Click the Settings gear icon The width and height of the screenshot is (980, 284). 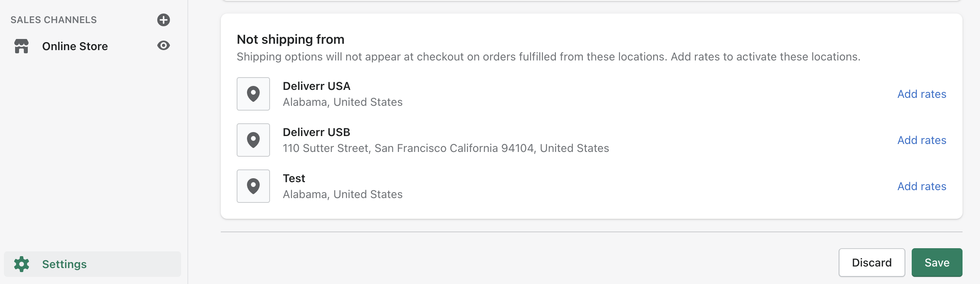(x=22, y=264)
